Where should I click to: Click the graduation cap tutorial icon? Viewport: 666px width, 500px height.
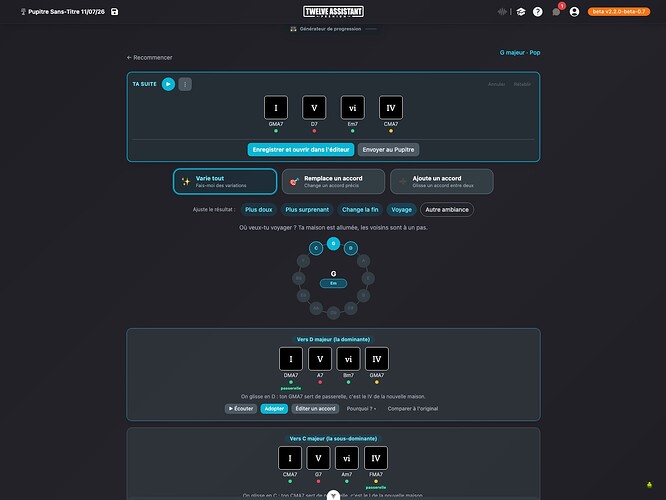[x=521, y=12]
